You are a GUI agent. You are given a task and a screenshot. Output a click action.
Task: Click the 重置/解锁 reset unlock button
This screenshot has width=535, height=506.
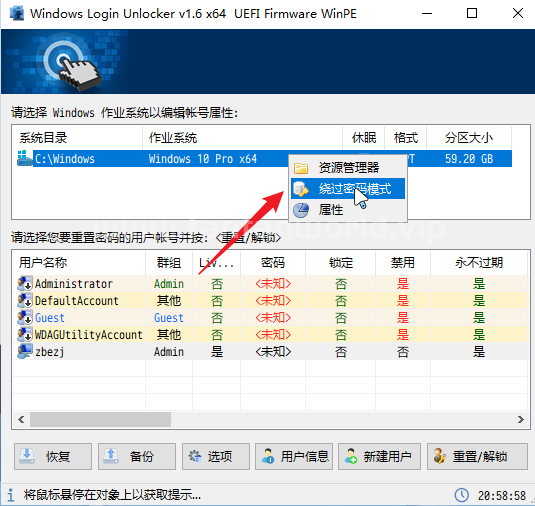[x=477, y=456]
